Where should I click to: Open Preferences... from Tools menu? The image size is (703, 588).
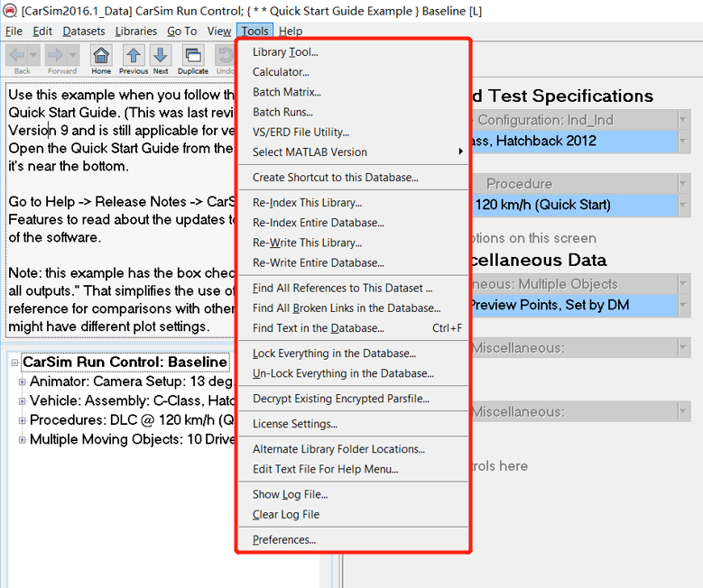coord(353,539)
